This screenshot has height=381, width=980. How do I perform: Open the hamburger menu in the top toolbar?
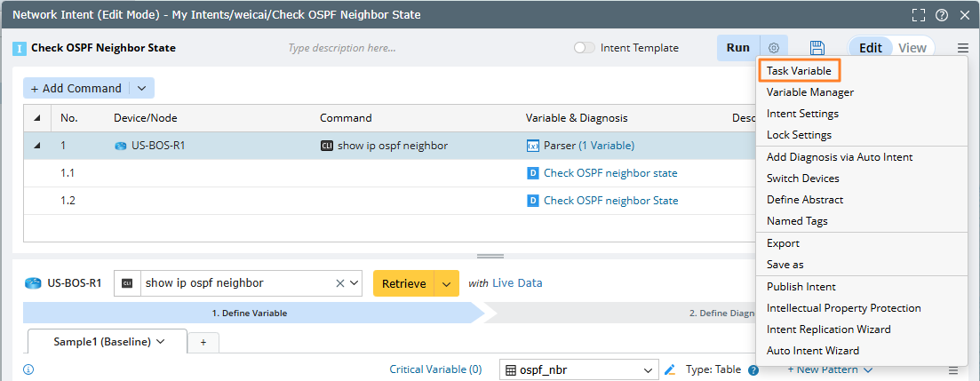(963, 48)
